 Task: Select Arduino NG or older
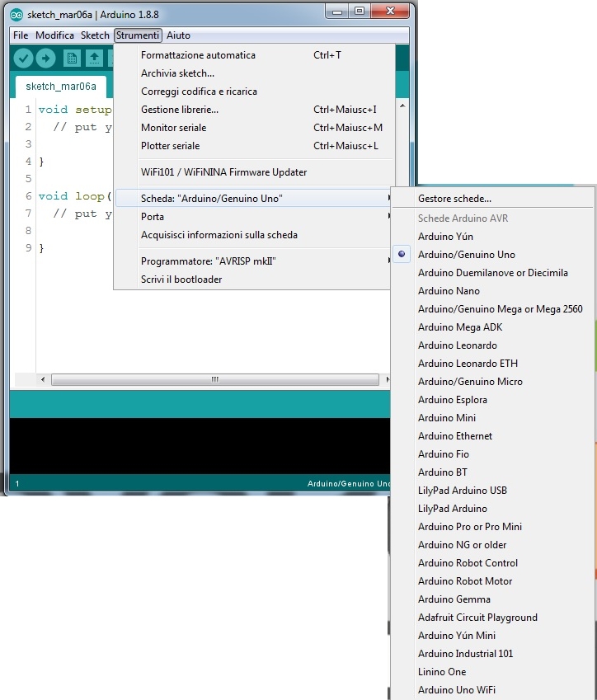pyautogui.click(x=493, y=545)
